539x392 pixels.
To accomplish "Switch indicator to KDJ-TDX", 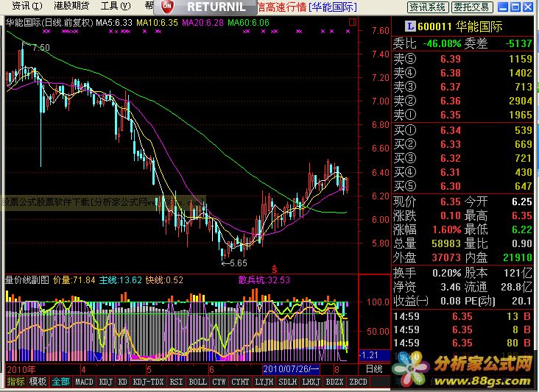I will pos(148,382).
